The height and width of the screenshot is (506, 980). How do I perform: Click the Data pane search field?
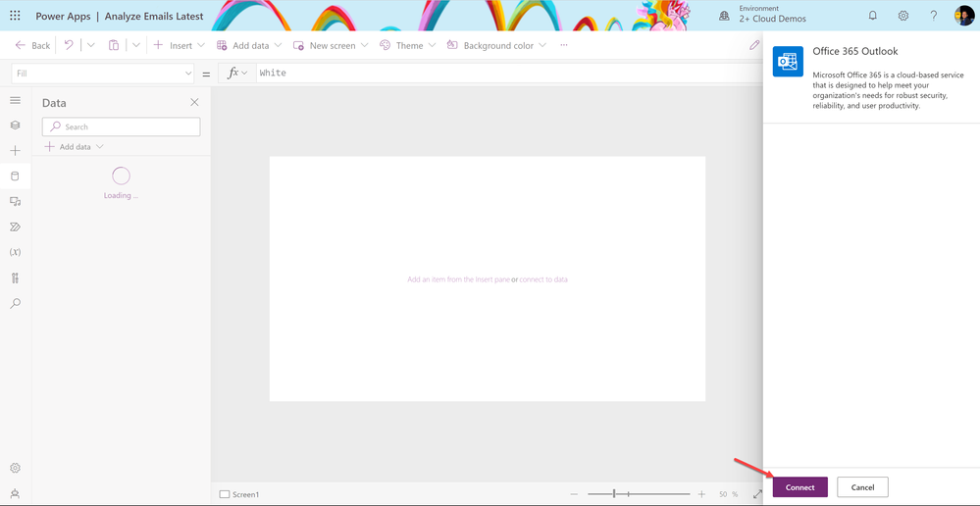click(x=122, y=126)
